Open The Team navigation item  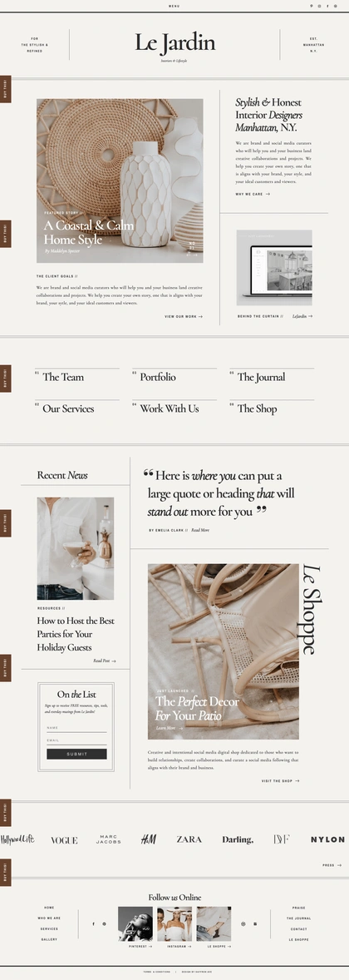click(x=63, y=377)
